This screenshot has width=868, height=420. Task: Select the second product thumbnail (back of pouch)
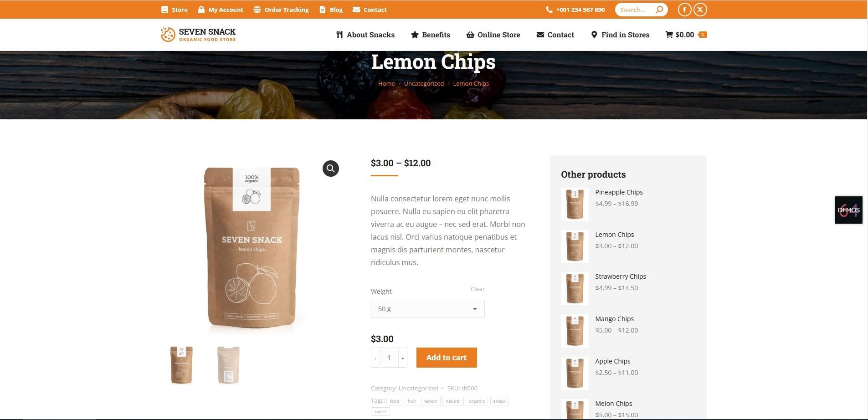tap(228, 365)
